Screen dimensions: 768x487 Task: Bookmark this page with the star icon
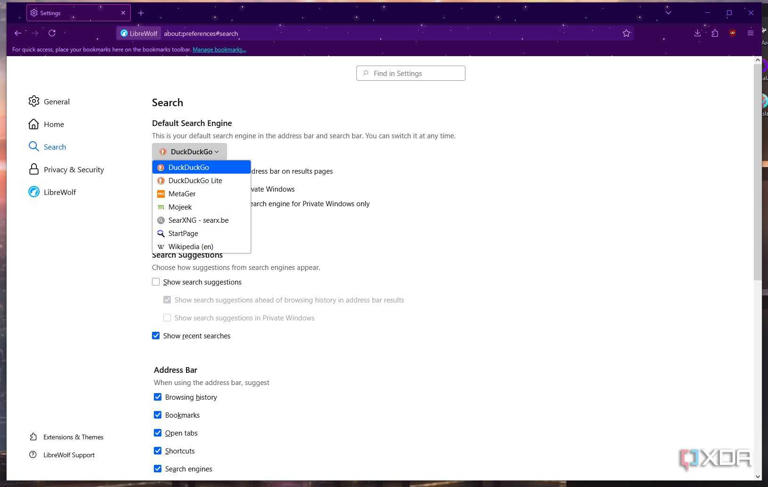pos(626,33)
